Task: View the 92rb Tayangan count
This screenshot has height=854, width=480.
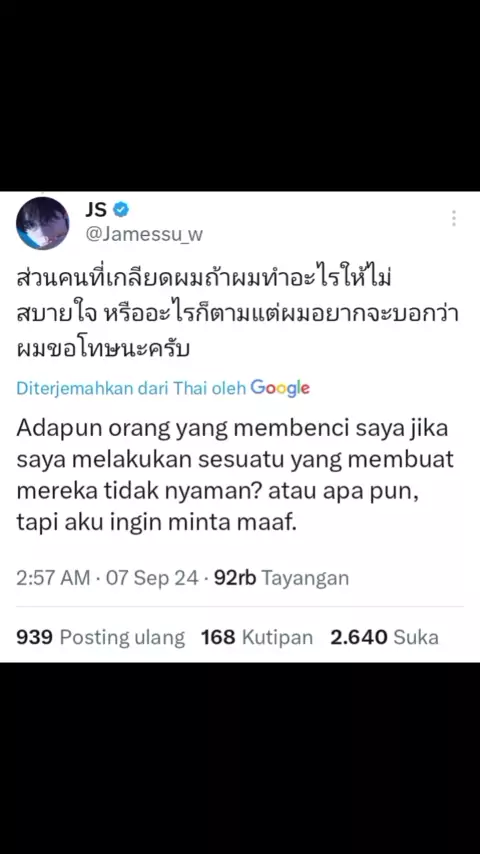Action: [x=281, y=578]
